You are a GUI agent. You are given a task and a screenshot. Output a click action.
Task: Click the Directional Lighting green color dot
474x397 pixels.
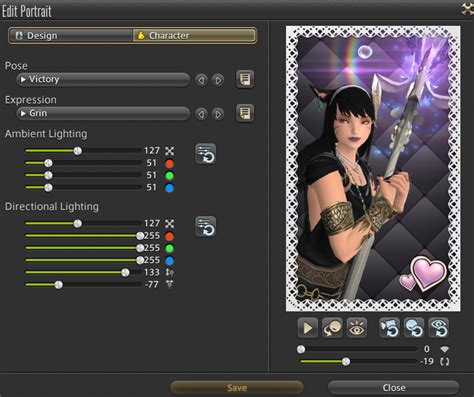pos(170,248)
